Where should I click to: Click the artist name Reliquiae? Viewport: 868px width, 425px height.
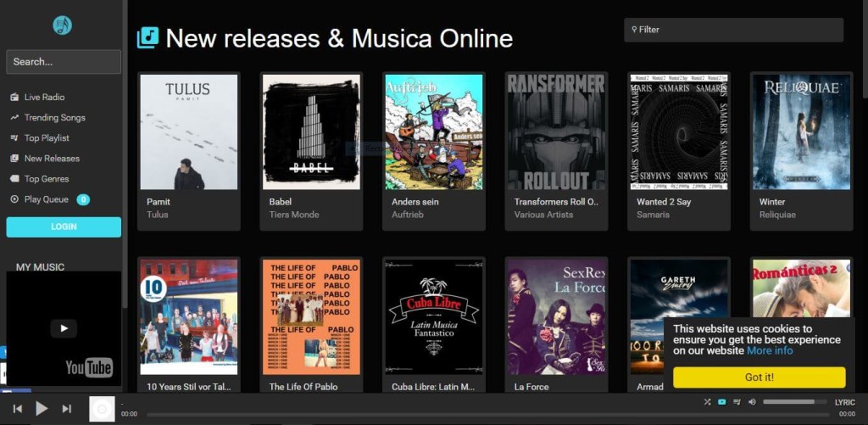click(x=778, y=215)
